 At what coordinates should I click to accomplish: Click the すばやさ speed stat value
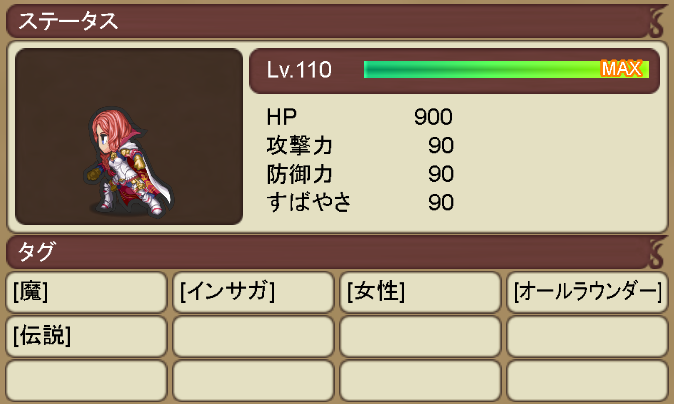[x=441, y=202]
